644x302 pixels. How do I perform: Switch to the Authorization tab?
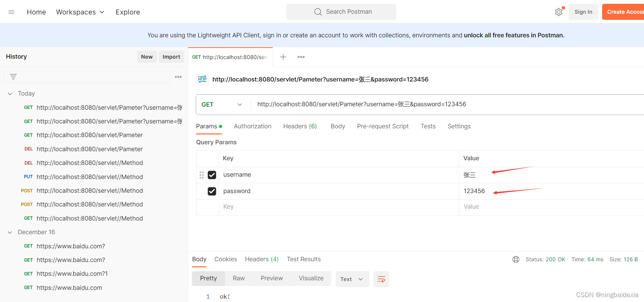252,126
